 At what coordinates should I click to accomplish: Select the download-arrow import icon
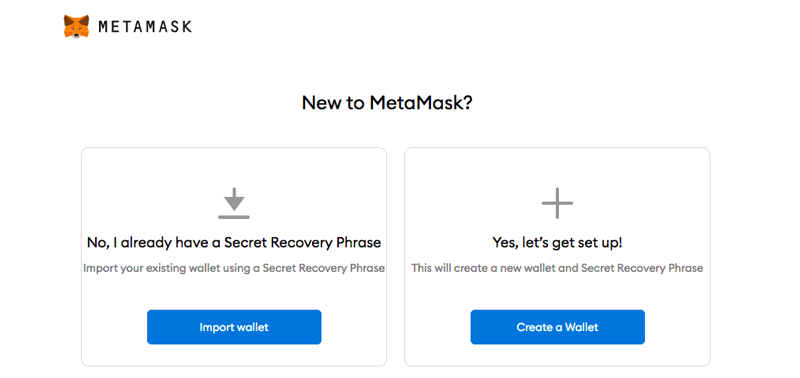click(x=234, y=203)
